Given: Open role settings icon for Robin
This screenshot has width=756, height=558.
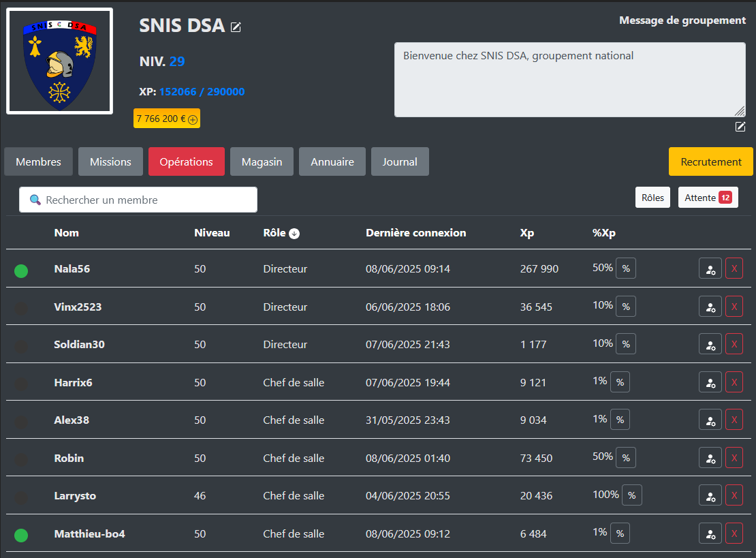Looking at the screenshot, I should pos(710,458).
